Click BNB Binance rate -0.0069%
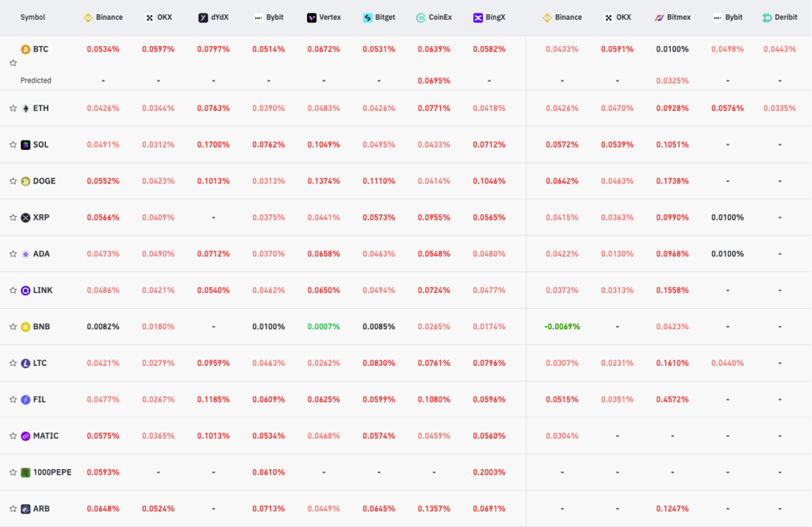Image resolution: width=812 pixels, height=527 pixels. [562, 327]
